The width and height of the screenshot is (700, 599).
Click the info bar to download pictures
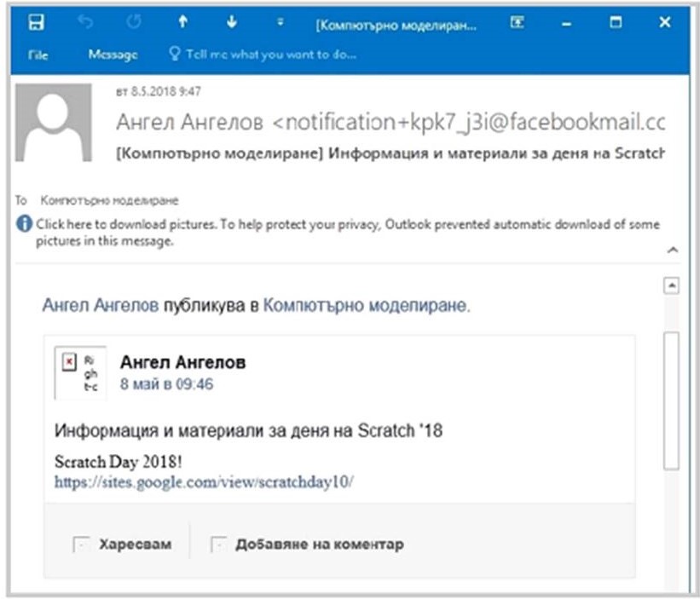tap(341, 232)
